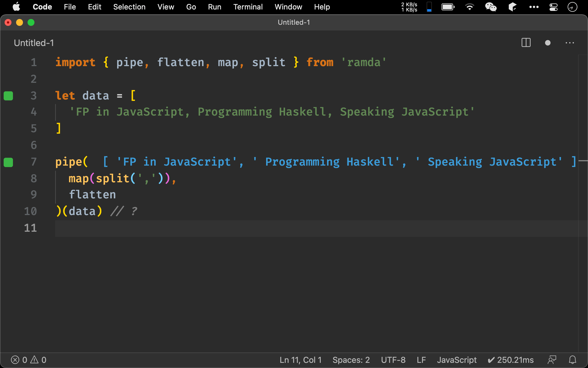
Task: Click the circular clock icon in menu bar
Action: pos(572,7)
